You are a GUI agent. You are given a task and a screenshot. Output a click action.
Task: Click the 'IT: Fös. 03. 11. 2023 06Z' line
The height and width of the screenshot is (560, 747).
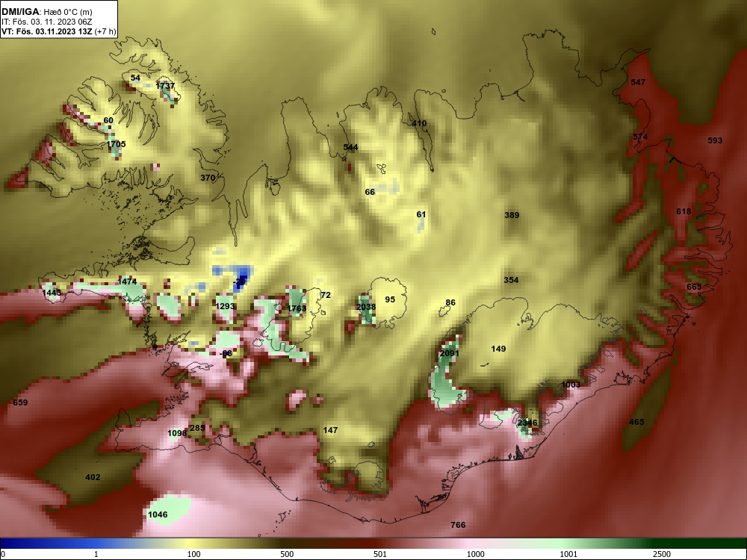coord(46,22)
